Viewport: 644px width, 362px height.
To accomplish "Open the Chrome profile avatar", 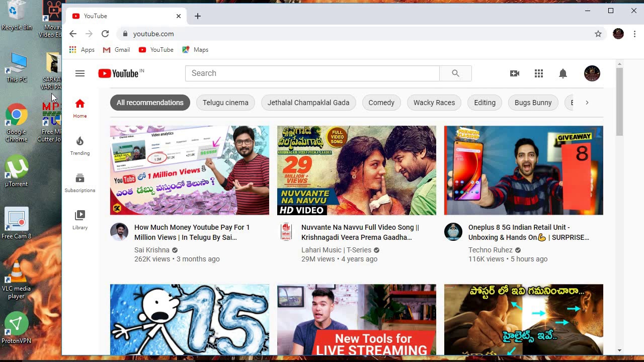I will (x=618, y=34).
